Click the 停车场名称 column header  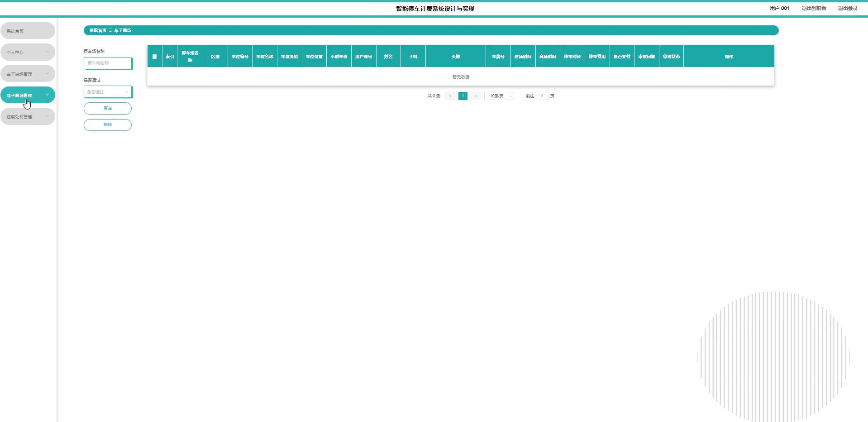(x=190, y=57)
